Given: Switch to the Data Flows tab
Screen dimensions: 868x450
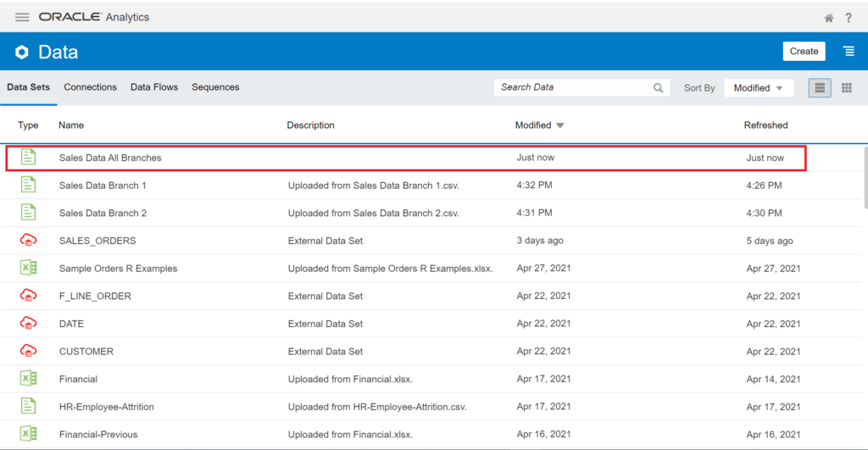Looking at the screenshot, I should tap(154, 87).
